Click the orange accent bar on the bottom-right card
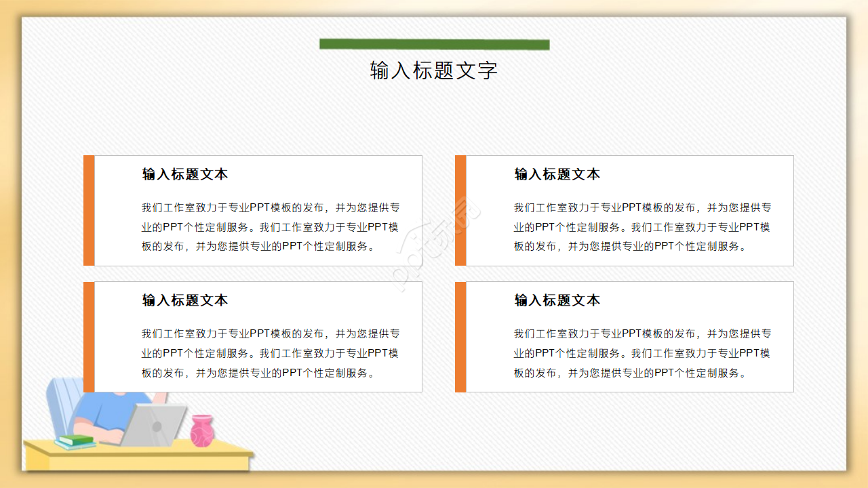Screen dimensions: 868x488 [x=462, y=336]
